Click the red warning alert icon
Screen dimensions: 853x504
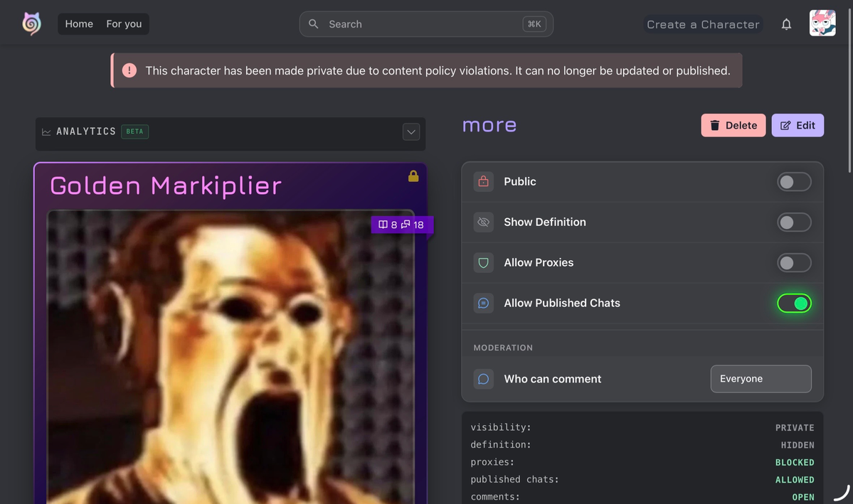click(x=129, y=70)
